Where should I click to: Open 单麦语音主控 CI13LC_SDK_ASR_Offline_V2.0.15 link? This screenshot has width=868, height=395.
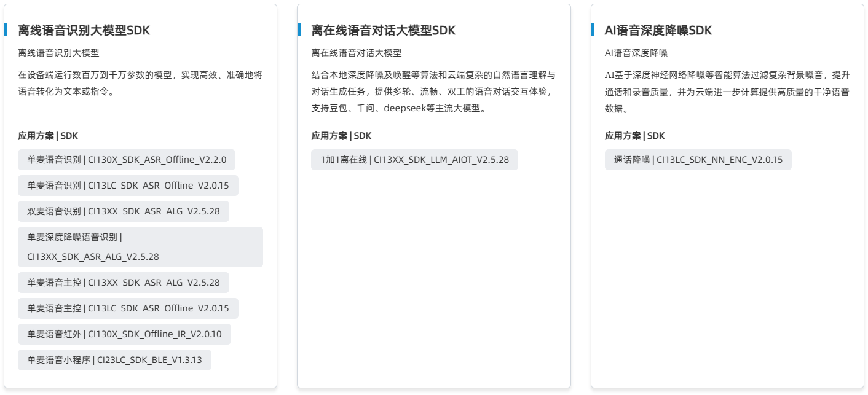[x=128, y=308]
